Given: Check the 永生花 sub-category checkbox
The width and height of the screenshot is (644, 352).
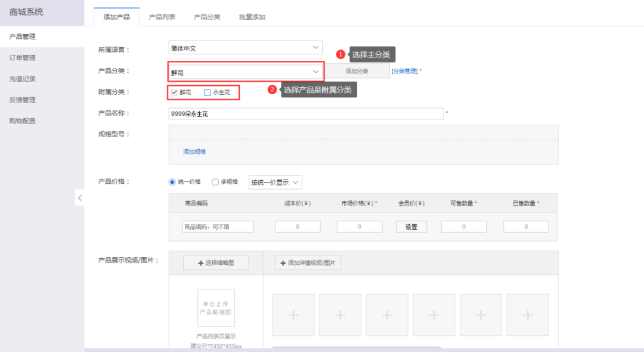Looking at the screenshot, I should point(208,92).
